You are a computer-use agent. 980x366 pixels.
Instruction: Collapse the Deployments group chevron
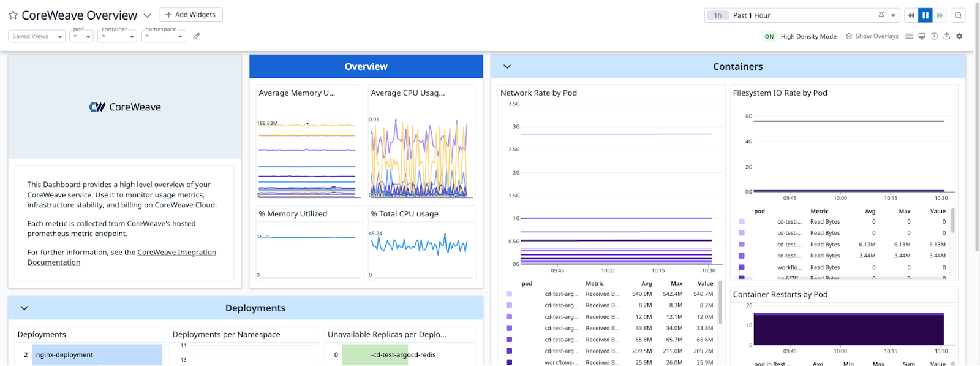(24, 308)
